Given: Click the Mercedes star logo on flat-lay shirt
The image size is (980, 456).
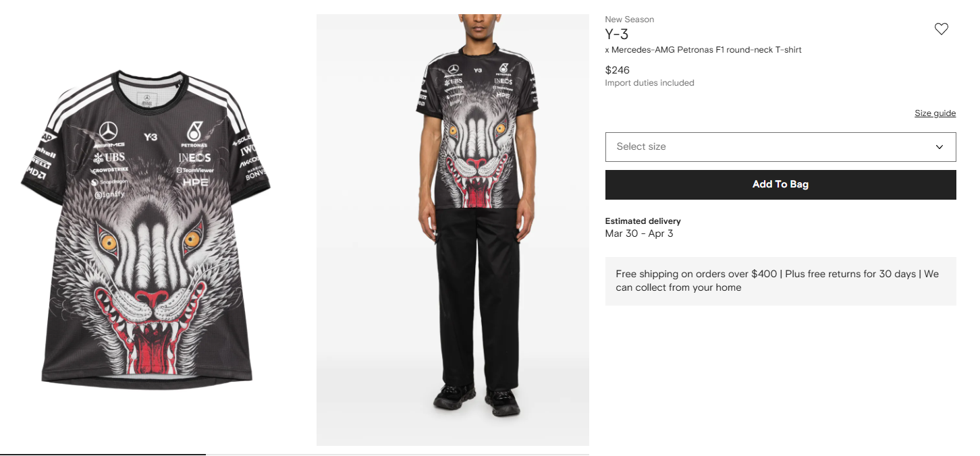Looking at the screenshot, I should click(109, 132).
